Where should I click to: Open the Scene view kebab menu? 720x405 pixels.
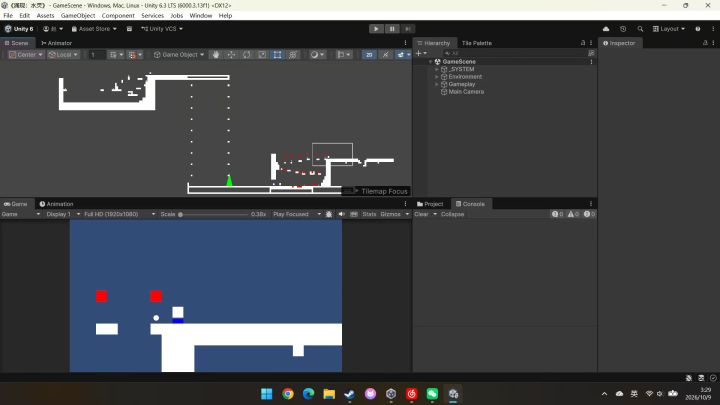(405, 43)
